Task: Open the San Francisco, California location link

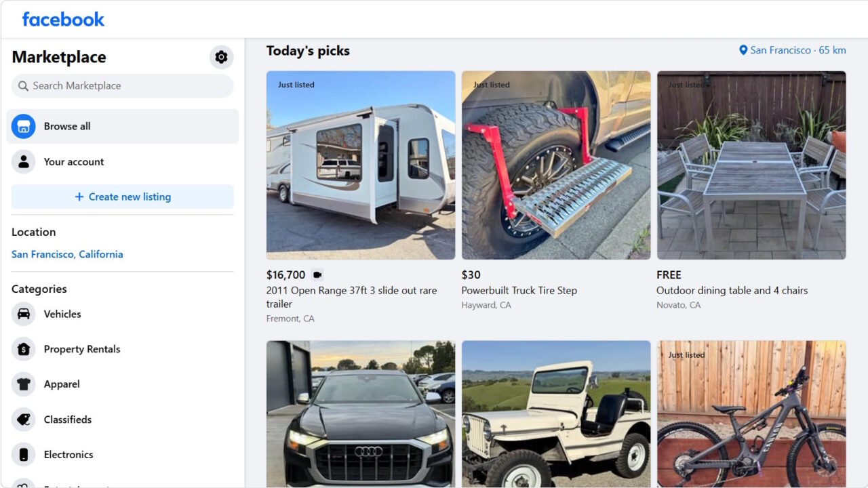Action: 67,254
